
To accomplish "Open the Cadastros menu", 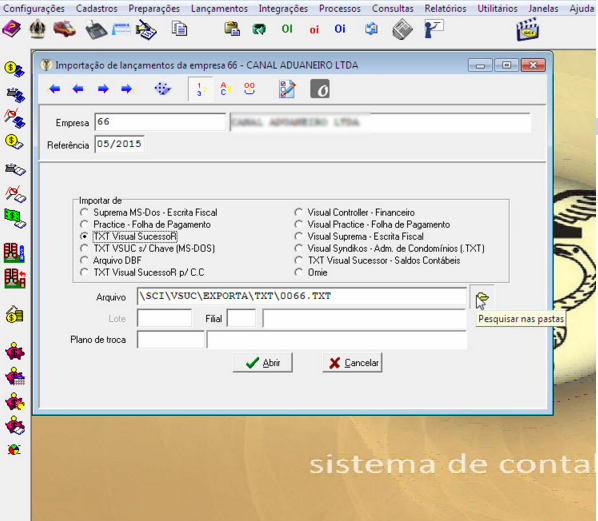I will point(96,8).
